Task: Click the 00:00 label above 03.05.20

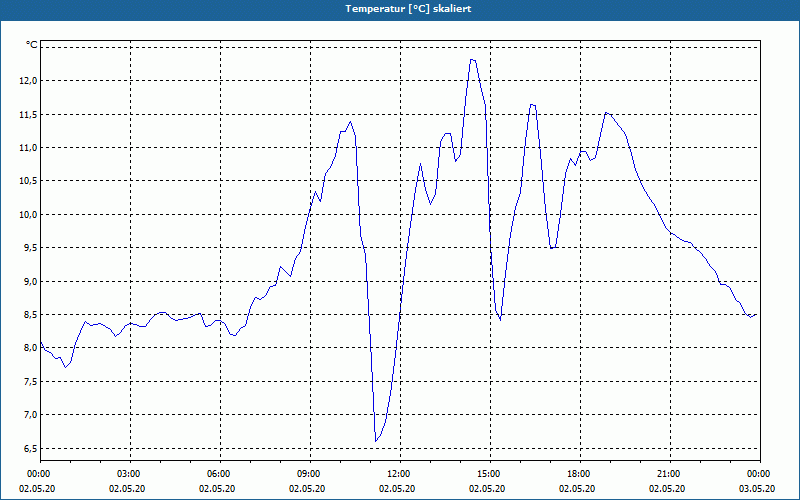Action: (x=760, y=474)
